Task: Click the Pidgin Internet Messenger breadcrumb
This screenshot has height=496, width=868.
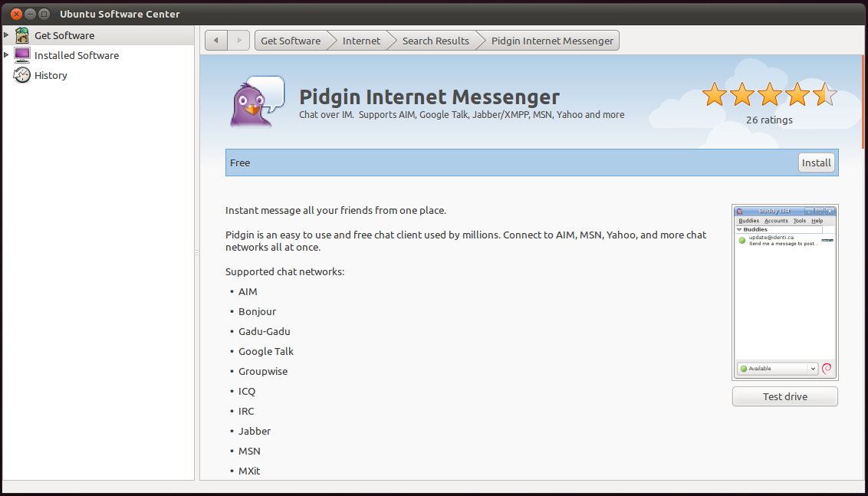Action: [552, 41]
